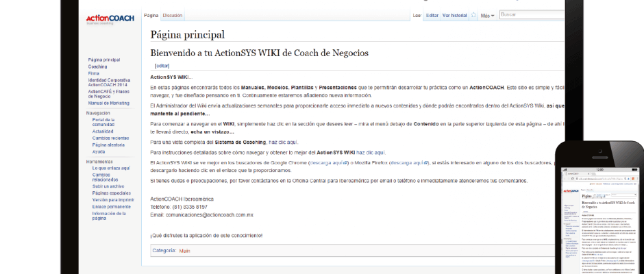Select the Página tab
This screenshot has height=274, width=644.
151,15
